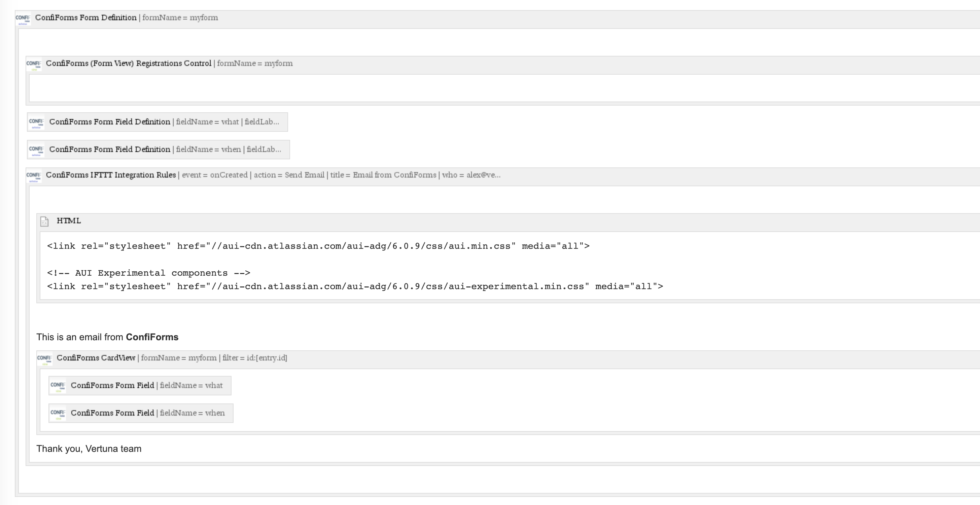Click the icon of the 'what' Field Definition macro
The height and width of the screenshot is (505, 980).
[36, 122]
